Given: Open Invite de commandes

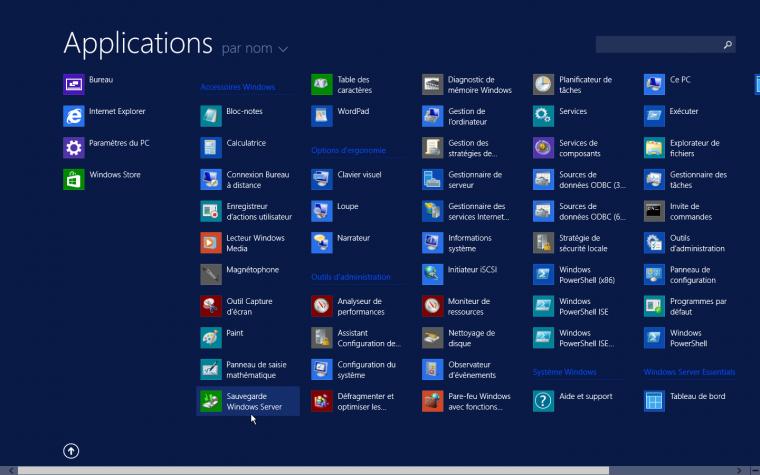Looking at the screenshot, I should point(654,211).
